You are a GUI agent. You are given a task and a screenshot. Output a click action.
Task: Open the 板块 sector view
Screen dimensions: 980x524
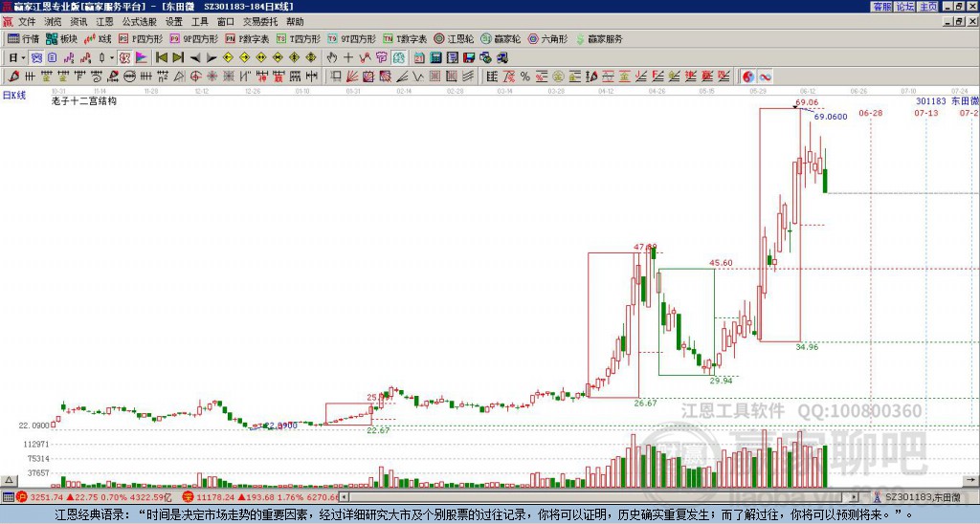point(61,38)
